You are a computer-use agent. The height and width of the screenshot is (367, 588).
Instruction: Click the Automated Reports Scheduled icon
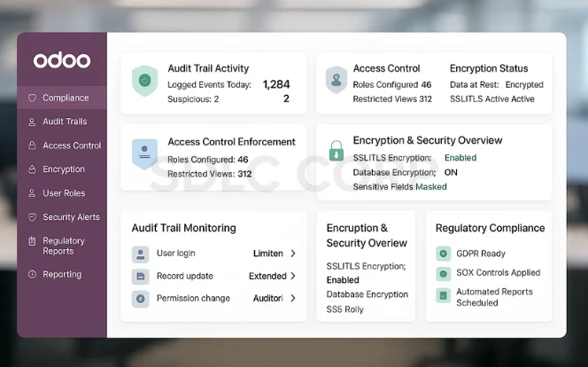tap(444, 295)
